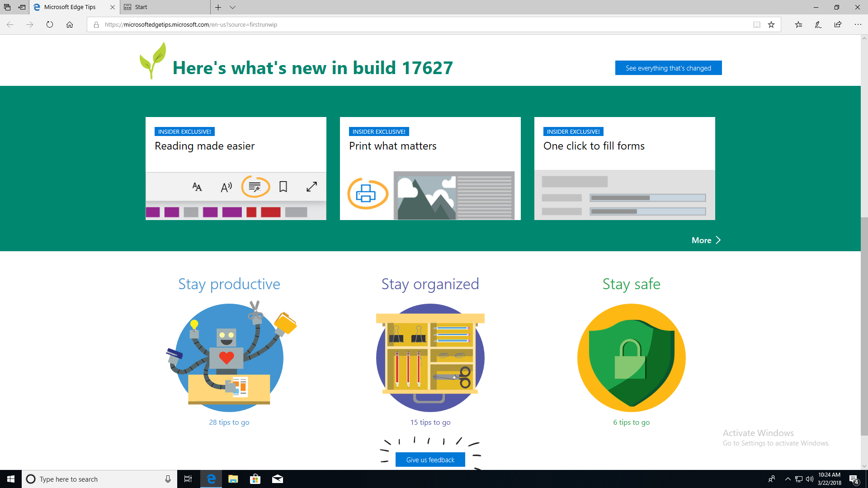Open the Stay safe heading

coord(632,284)
